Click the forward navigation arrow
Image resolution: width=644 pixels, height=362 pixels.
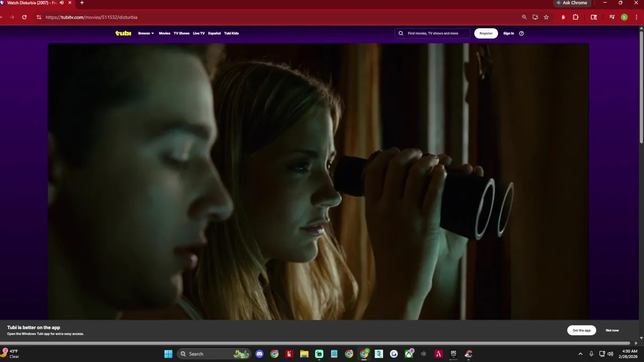click(12, 17)
